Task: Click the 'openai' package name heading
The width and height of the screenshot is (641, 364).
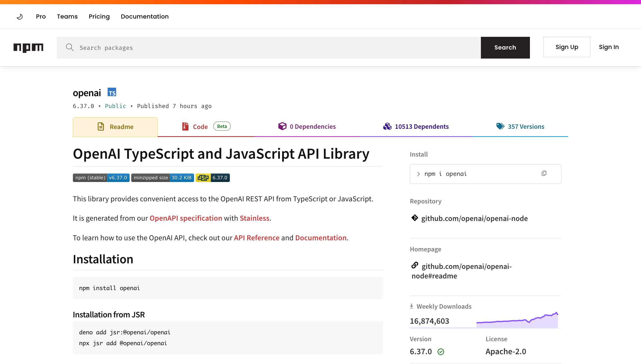Action: pos(87,93)
